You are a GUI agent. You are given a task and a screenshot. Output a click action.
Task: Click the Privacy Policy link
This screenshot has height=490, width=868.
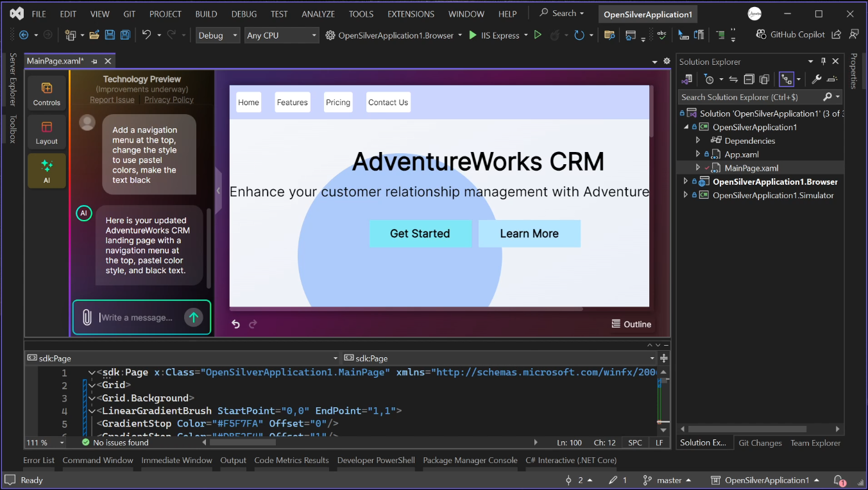169,100
